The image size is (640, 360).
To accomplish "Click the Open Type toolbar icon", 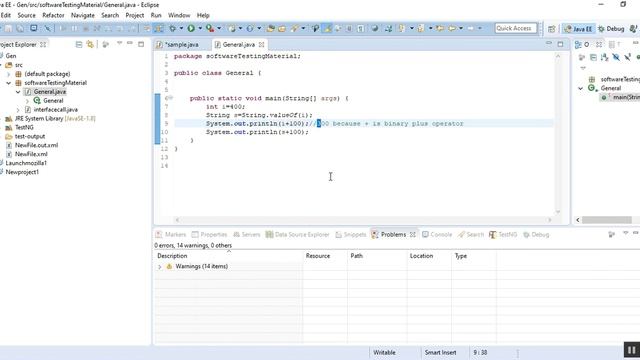I will click(270, 28).
